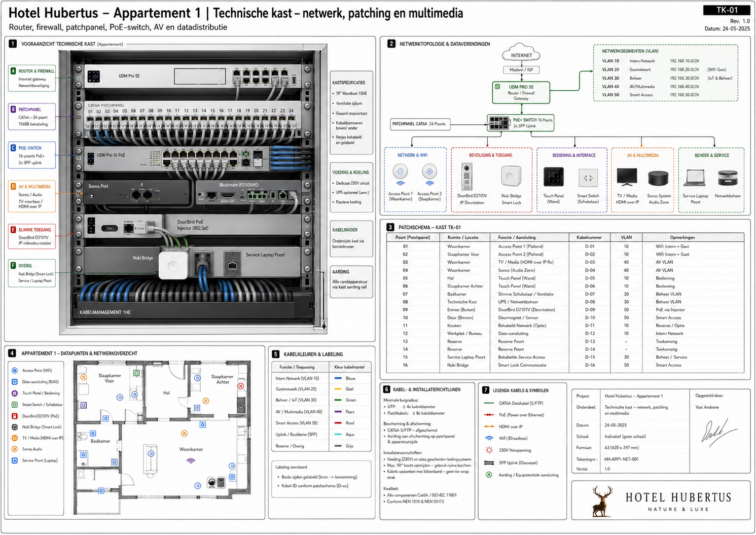Click the Smart Switch / Schakelaar legend icon

[x=15, y=405]
